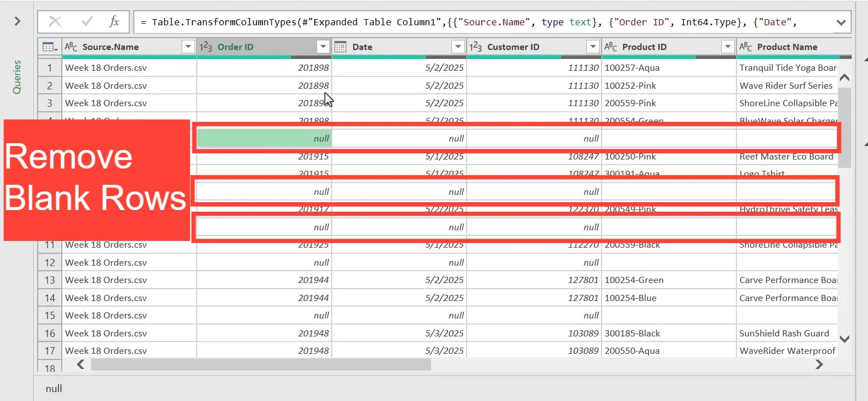This screenshot has width=868, height=401.
Task: Expand the formula bar with chevron
Action: click(x=841, y=22)
